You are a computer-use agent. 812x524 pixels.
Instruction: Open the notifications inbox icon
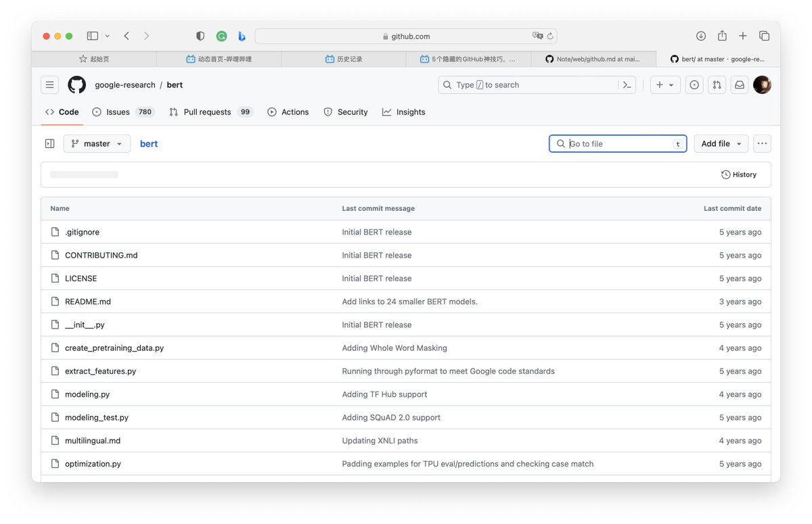click(740, 85)
